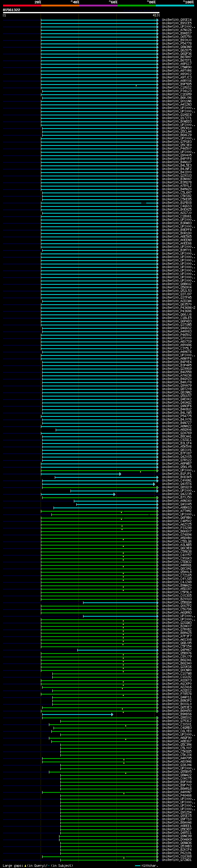The width and height of the screenshot is (197, 868).
Task: Select hit label UniRef100_A9V486
Action: (177, 345)
